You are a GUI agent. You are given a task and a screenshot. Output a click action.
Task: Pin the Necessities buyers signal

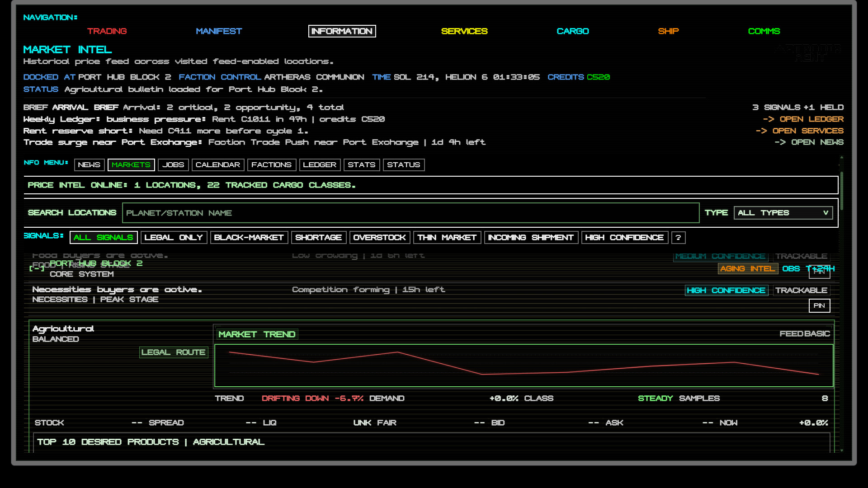click(x=819, y=306)
